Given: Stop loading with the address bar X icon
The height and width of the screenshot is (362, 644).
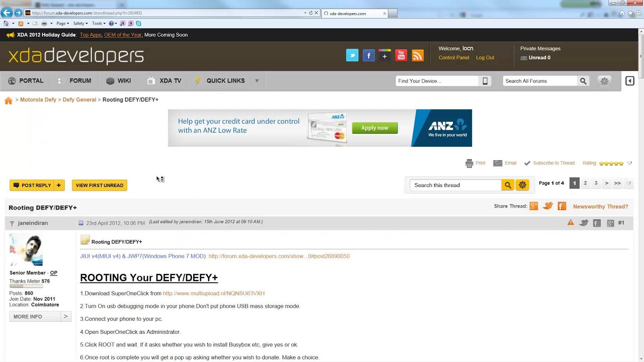Looking at the screenshot, I should 316,13.
